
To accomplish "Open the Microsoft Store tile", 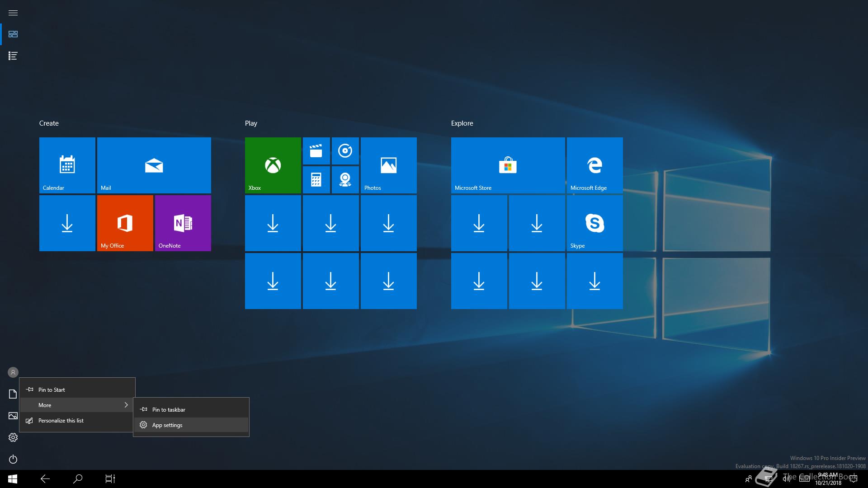I will pyautogui.click(x=508, y=165).
